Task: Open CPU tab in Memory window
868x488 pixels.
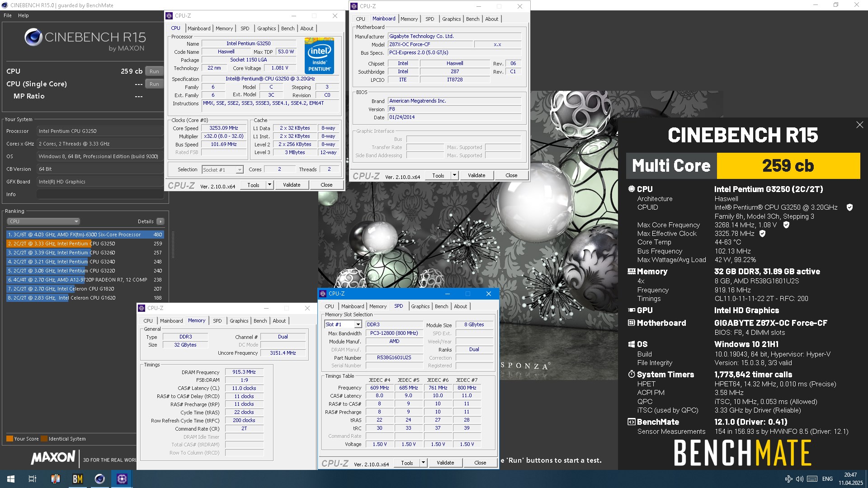Action: (x=148, y=321)
